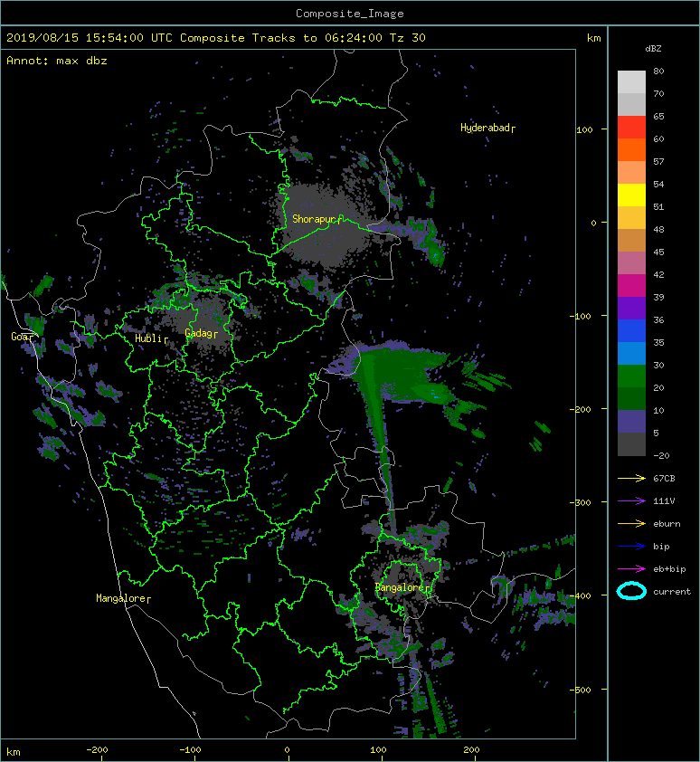The width and height of the screenshot is (700, 762).
Task: Click the 80 value in dBZ legend
Action: click(658, 71)
